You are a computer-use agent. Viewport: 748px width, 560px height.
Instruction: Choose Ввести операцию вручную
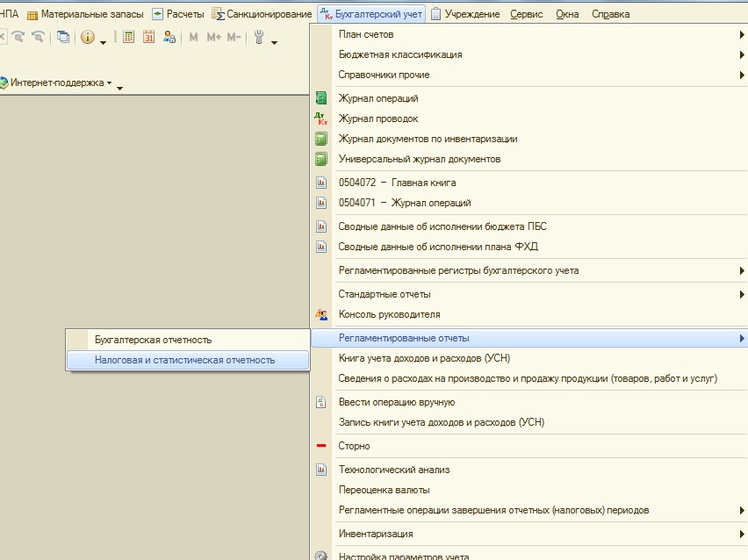396,402
